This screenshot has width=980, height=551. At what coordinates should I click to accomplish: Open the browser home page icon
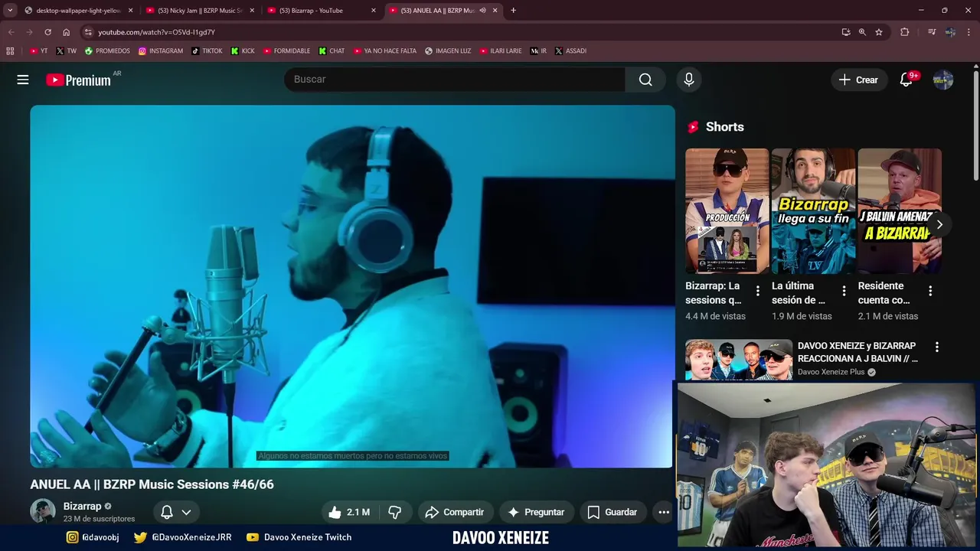coord(66,32)
